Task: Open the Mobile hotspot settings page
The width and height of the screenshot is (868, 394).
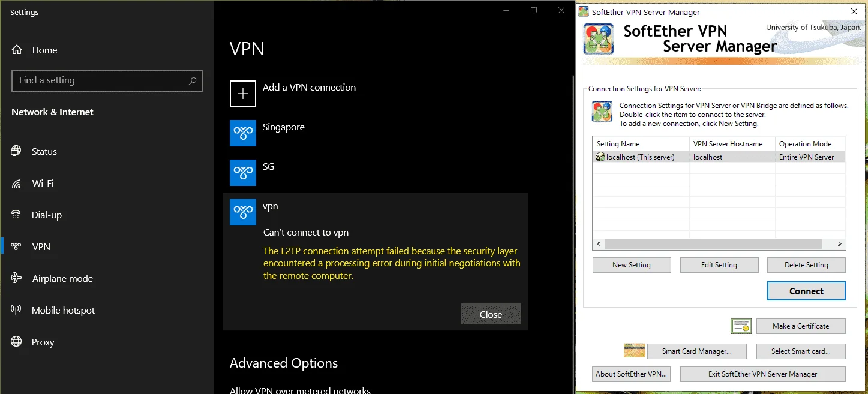Action: coord(63,310)
